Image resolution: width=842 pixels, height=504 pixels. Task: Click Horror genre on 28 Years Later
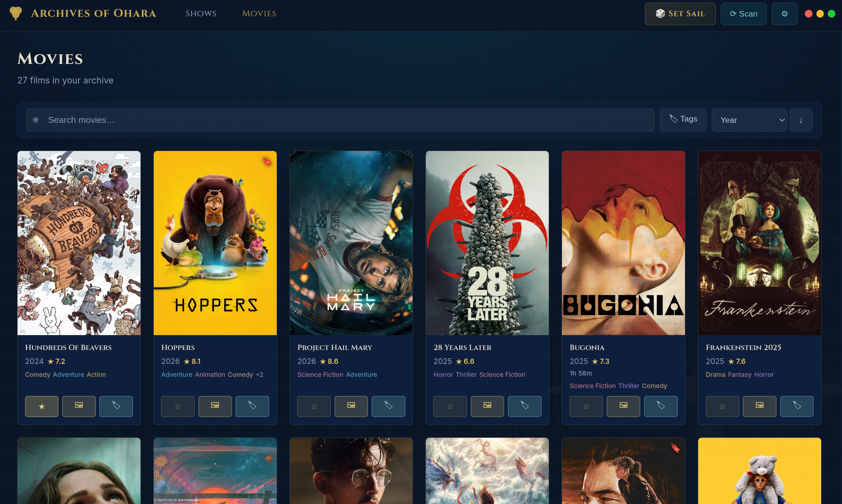pyautogui.click(x=443, y=375)
